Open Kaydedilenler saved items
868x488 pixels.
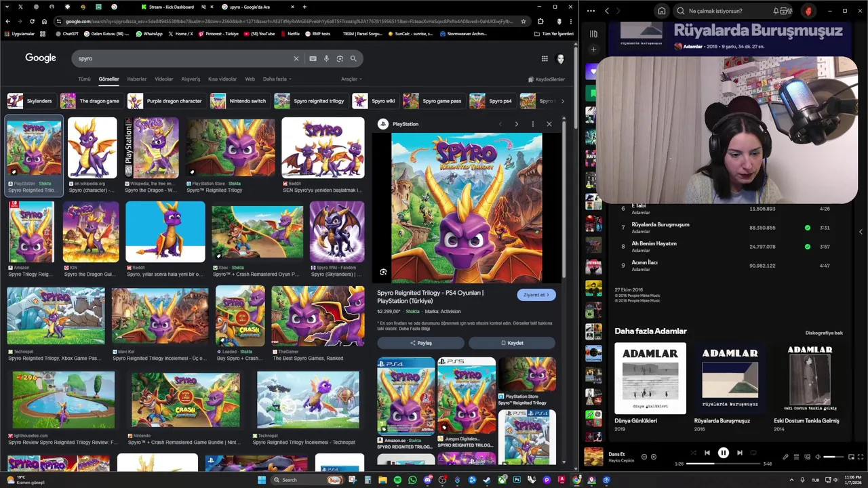click(546, 79)
